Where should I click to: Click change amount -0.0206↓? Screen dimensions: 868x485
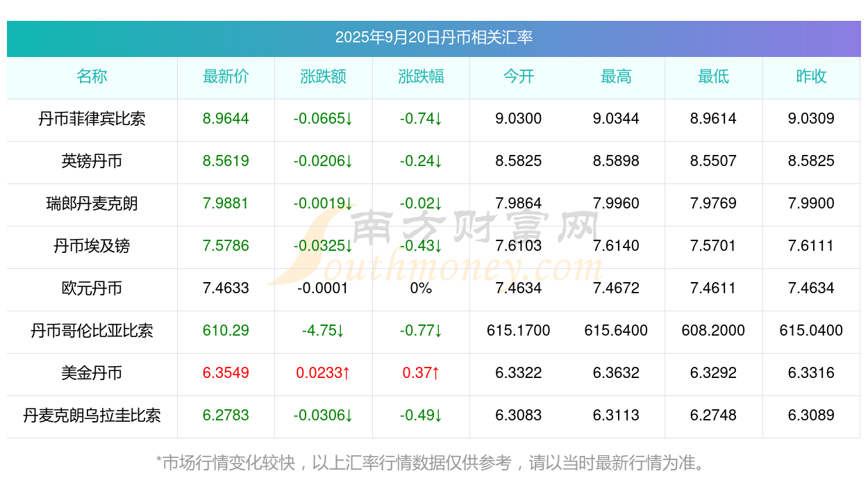pos(323,161)
